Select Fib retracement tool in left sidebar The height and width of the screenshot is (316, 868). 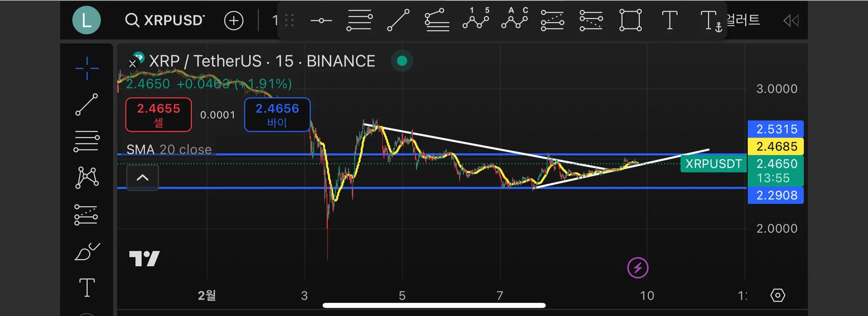86,141
